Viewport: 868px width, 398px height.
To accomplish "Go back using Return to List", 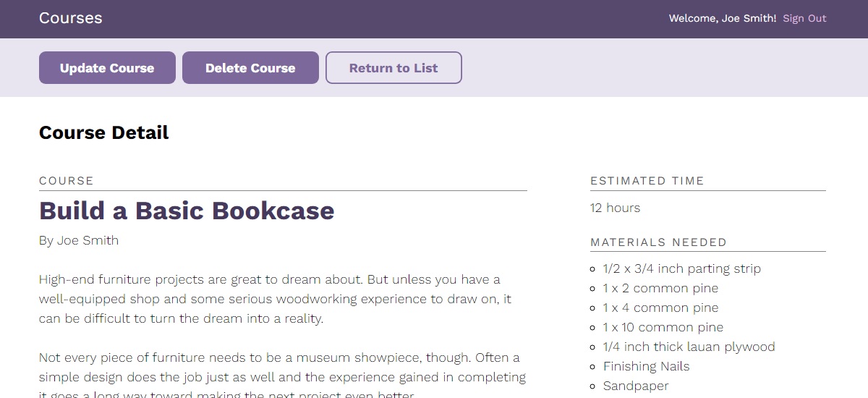I will 393,68.
